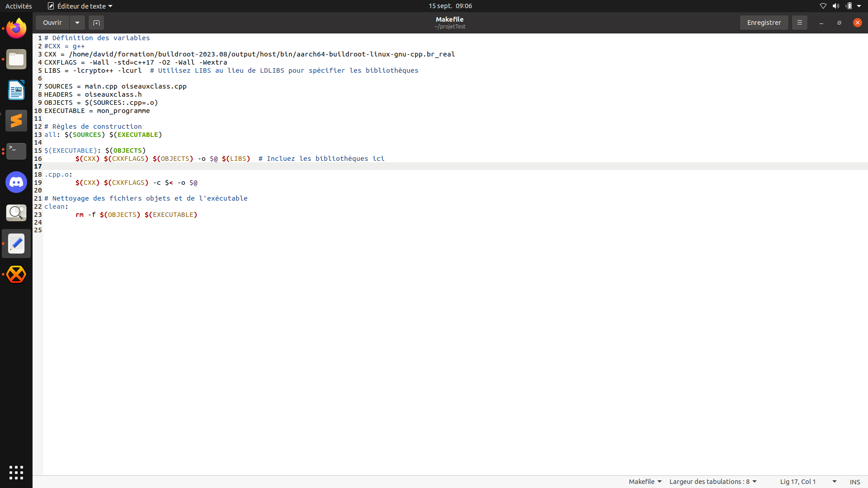Viewport: 868px width, 488px height.
Task: Open the battery indicator in top bar
Action: pos(849,6)
